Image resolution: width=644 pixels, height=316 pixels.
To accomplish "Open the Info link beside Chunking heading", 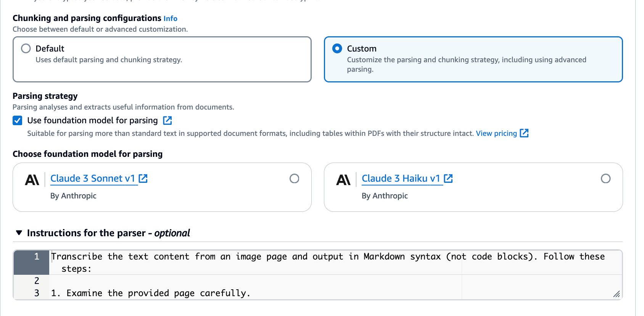I will click(170, 18).
